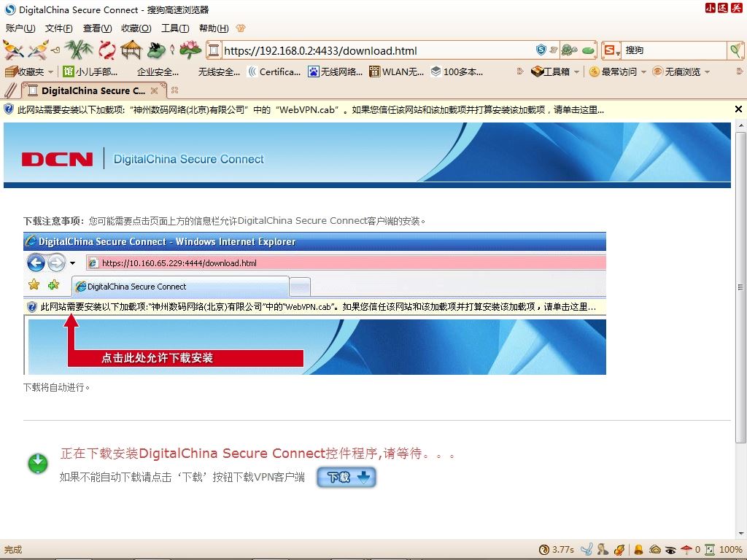Open the 收藏(O) menu
Screen dimensions: 747x560
(x=136, y=28)
